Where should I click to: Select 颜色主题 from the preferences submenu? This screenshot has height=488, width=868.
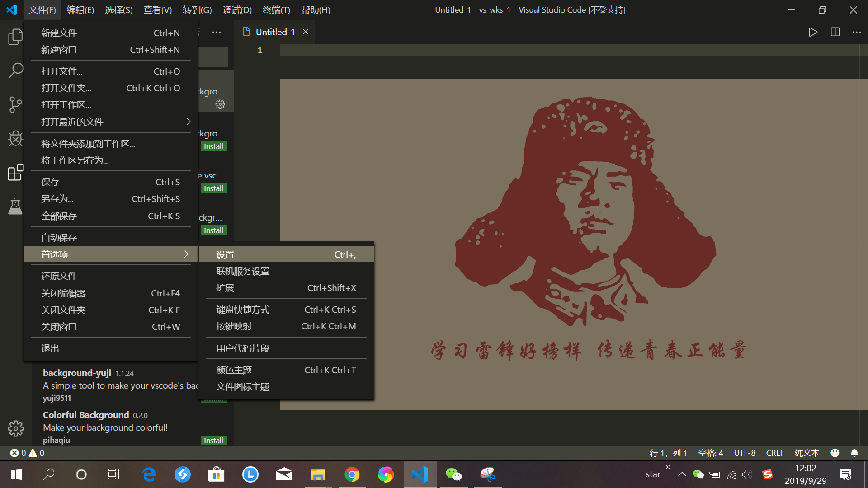pyautogui.click(x=233, y=370)
